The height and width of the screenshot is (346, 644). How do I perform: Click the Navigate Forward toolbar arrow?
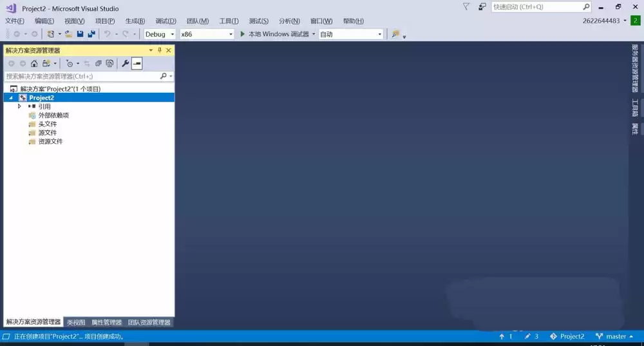[x=35, y=34]
